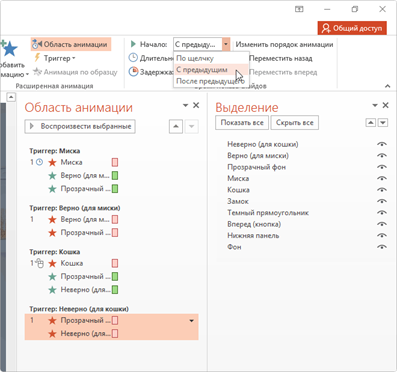This screenshot has width=397, height=372.
Task: Open Область анимации pane options arrow
Action: (185, 105)
